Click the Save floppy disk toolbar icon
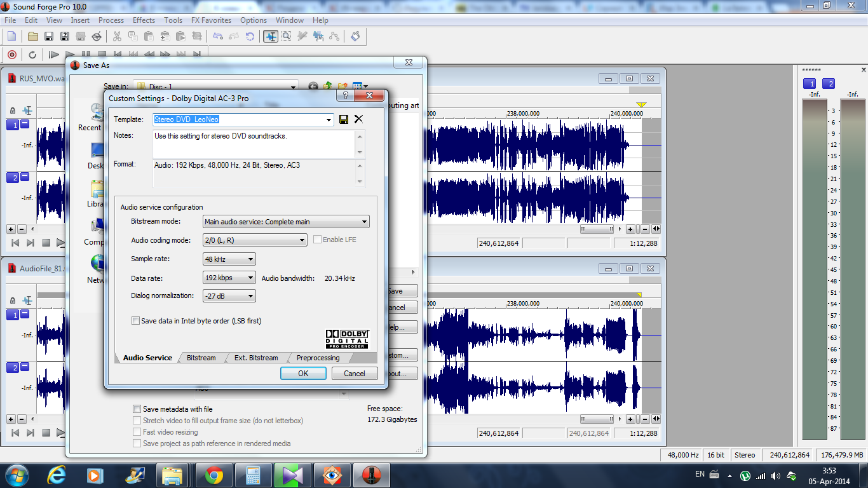The image size is (868, 488). tap(48, 36)
